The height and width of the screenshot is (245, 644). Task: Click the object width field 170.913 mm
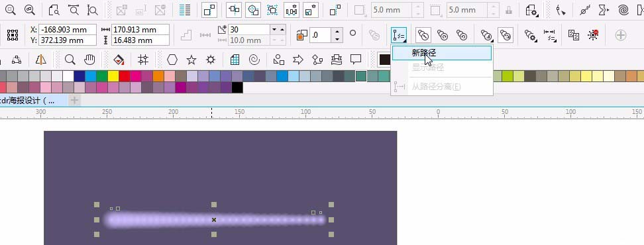(140, 30)
